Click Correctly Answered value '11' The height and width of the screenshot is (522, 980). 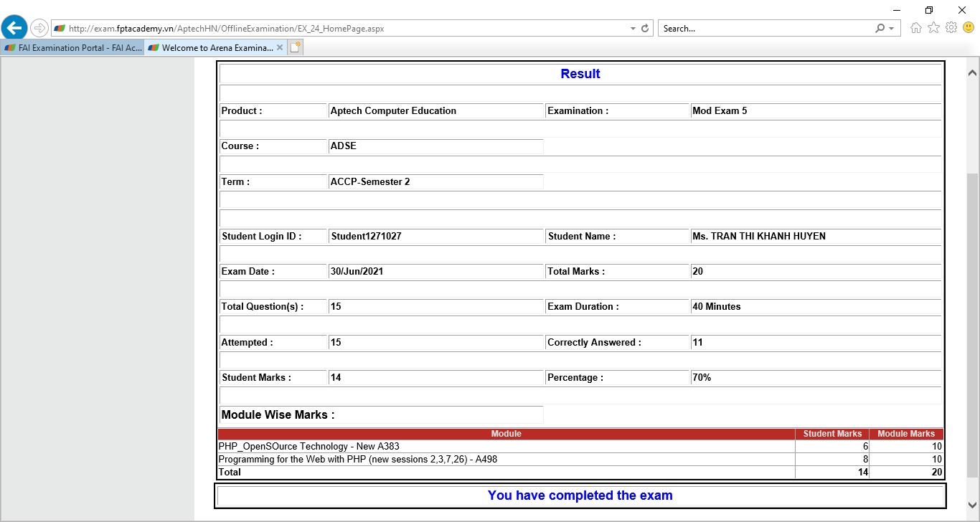[697, 343]
